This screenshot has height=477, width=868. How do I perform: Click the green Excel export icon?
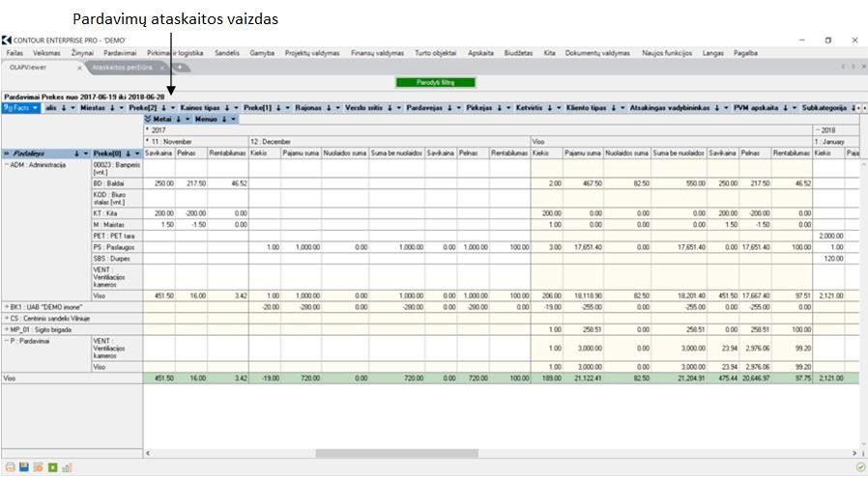coord(52,467)
